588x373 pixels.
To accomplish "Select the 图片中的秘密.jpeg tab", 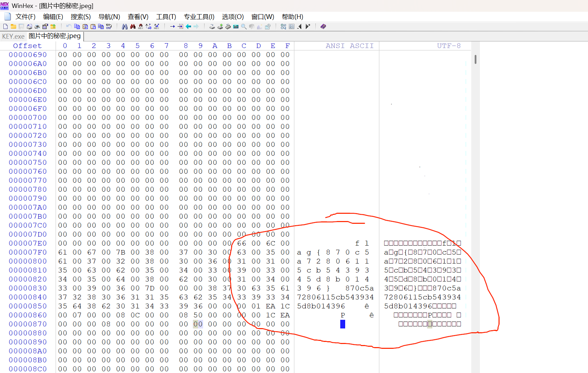I will 55,36.
